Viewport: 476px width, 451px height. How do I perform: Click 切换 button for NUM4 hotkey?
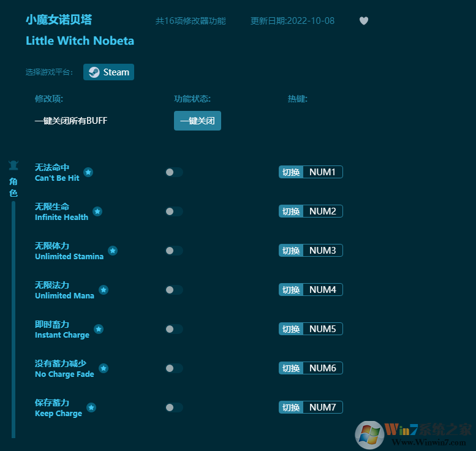[x=291, y=289]
